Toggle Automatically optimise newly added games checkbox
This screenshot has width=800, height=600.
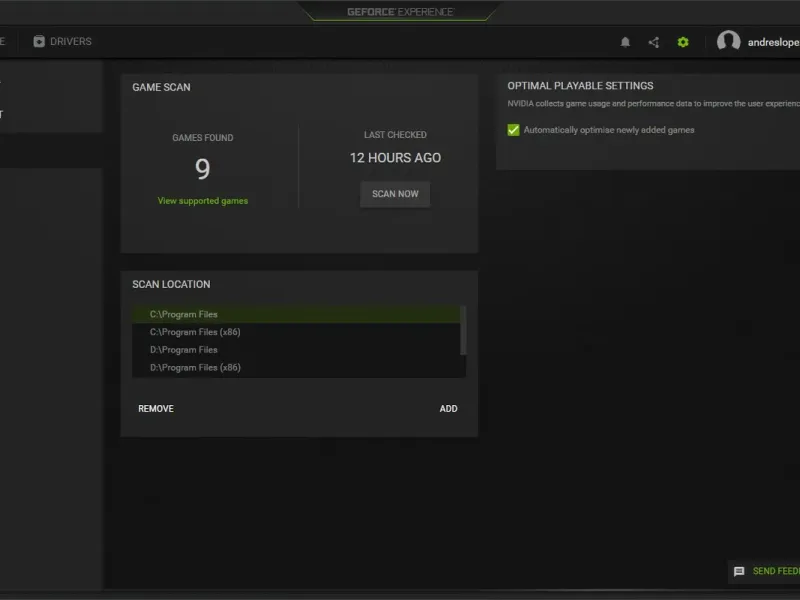tap(513, 130)
